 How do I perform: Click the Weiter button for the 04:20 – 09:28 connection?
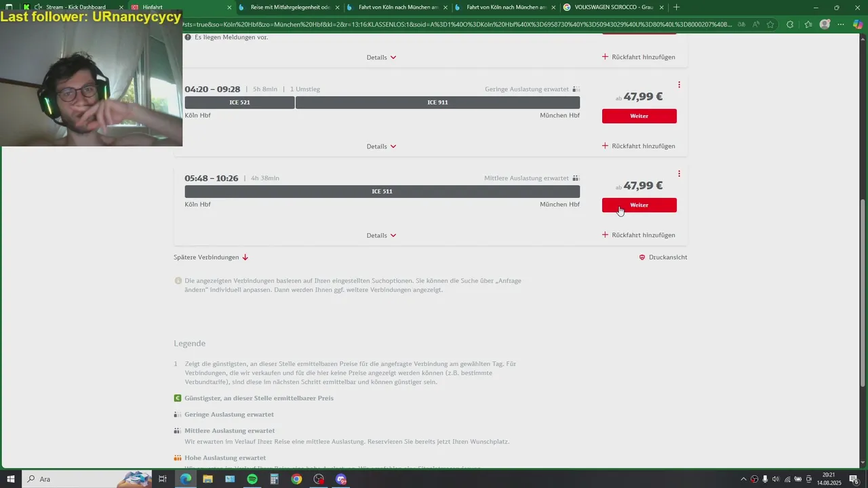[639, 116]
